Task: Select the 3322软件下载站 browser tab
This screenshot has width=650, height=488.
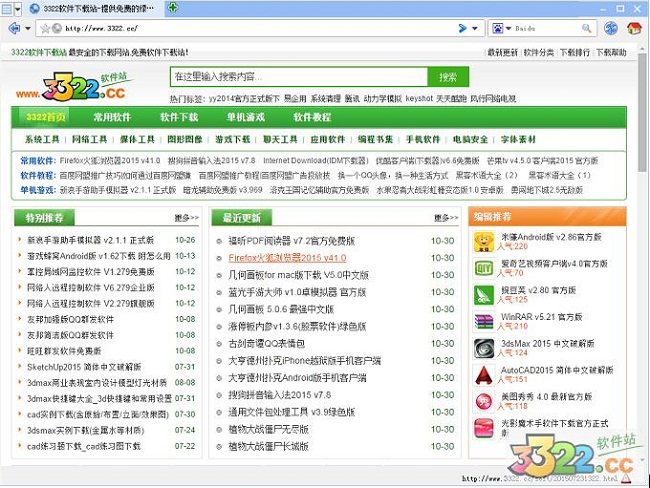Action: pos(93,8)
